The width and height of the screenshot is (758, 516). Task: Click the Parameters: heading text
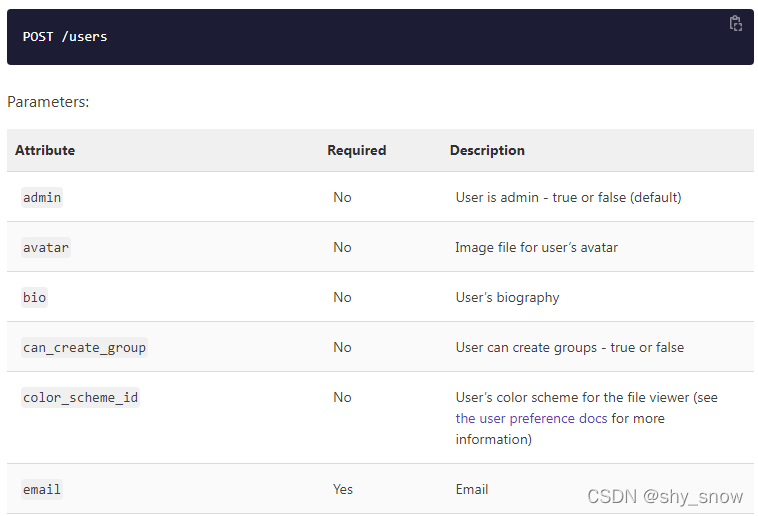(48, 102)
